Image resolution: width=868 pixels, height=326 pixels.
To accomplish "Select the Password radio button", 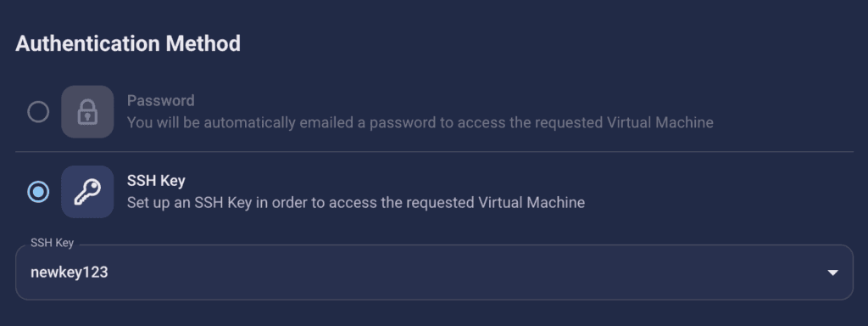I will pos(38,112).
